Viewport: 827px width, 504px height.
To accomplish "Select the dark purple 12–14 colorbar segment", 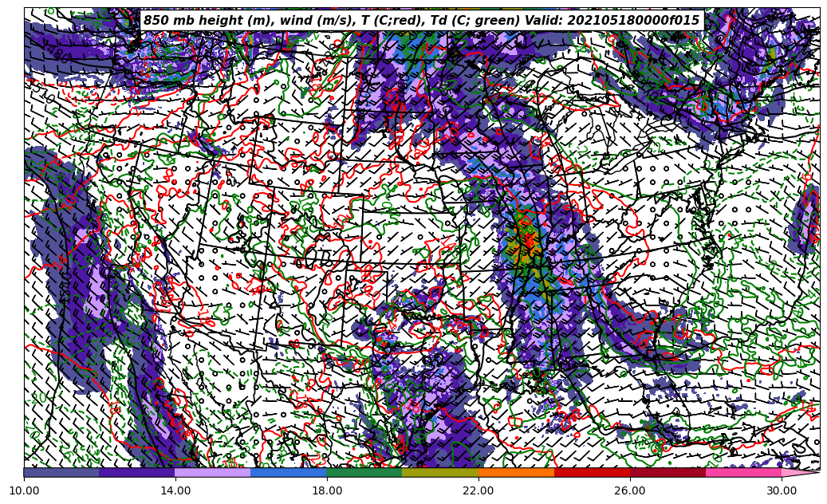I will 137,472.
